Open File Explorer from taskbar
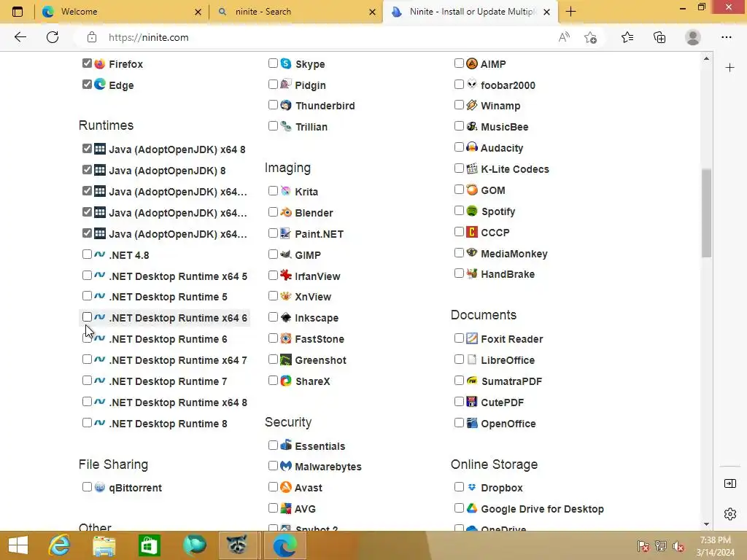This screenshot has width=747, height=560. click(104, 545)
